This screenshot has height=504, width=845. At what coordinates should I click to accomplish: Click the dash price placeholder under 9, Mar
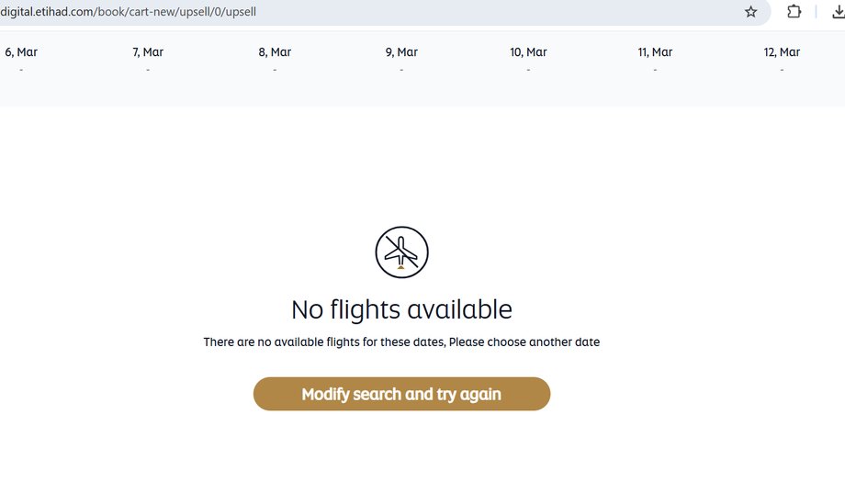click(x=401, y=70)
